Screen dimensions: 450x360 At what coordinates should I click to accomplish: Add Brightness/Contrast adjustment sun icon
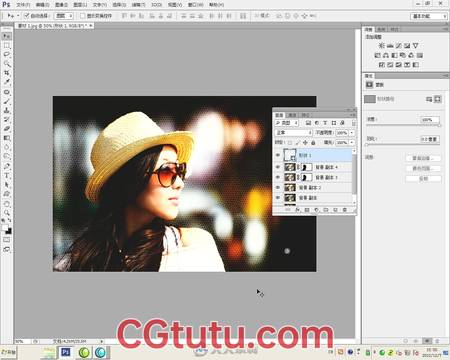click(x=382, y=46)
